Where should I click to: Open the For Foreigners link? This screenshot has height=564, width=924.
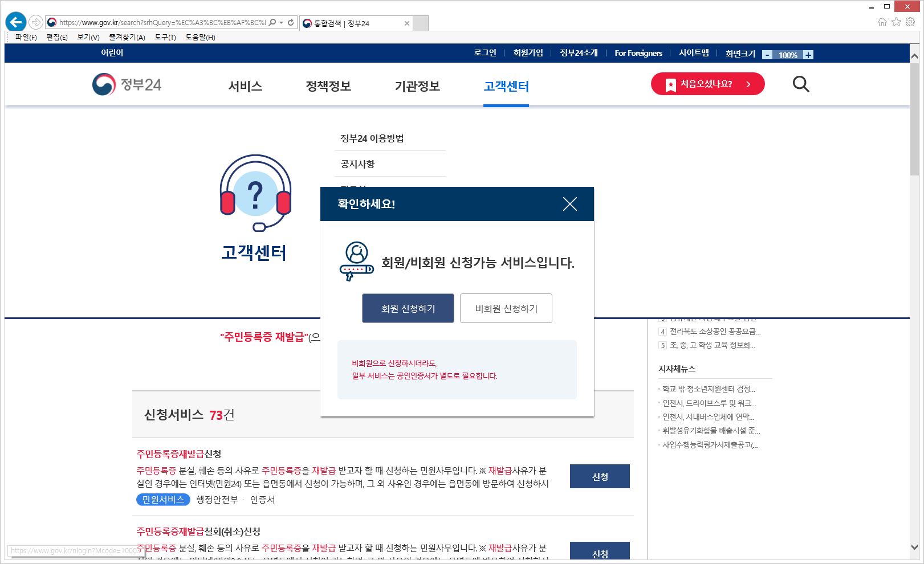pyautogui.click(x=638, y=53)
